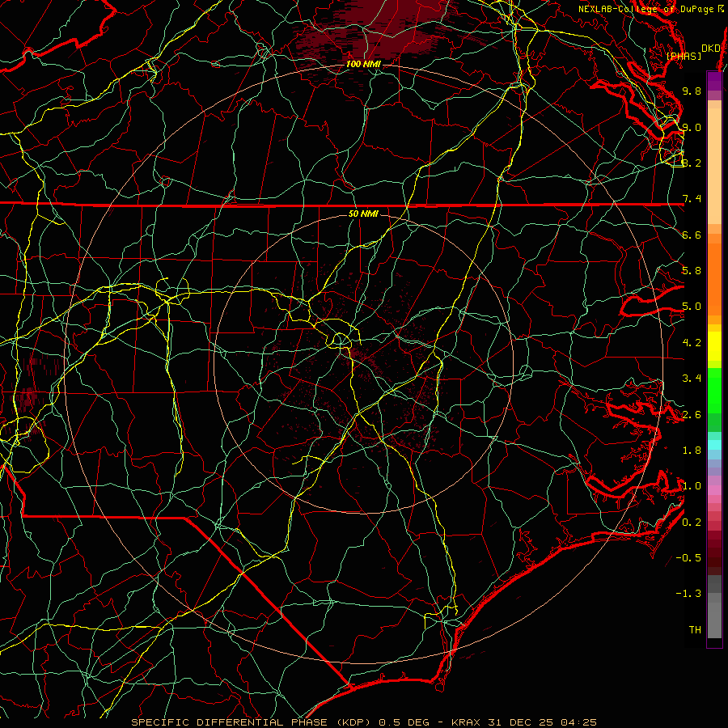
Task: Click the NEXLAB-College of DuPage label
Action: point(648,9)
